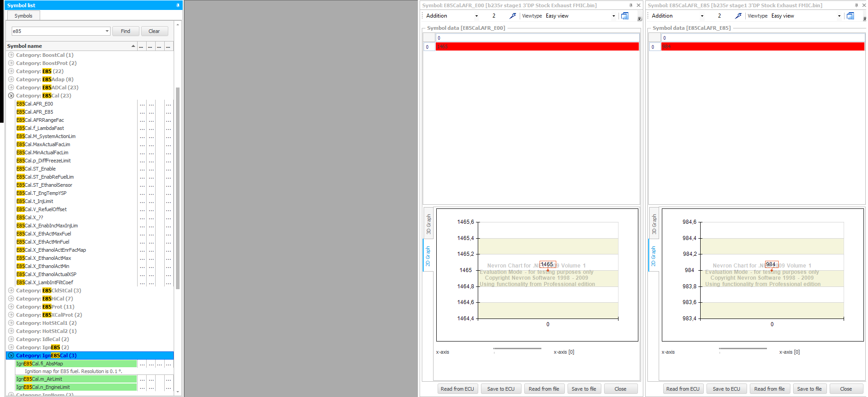Image resolution: width=868 pixels, height=397 pixels.
Task: Expand Category: E85HiCal (7)
Action: [11, 299]
